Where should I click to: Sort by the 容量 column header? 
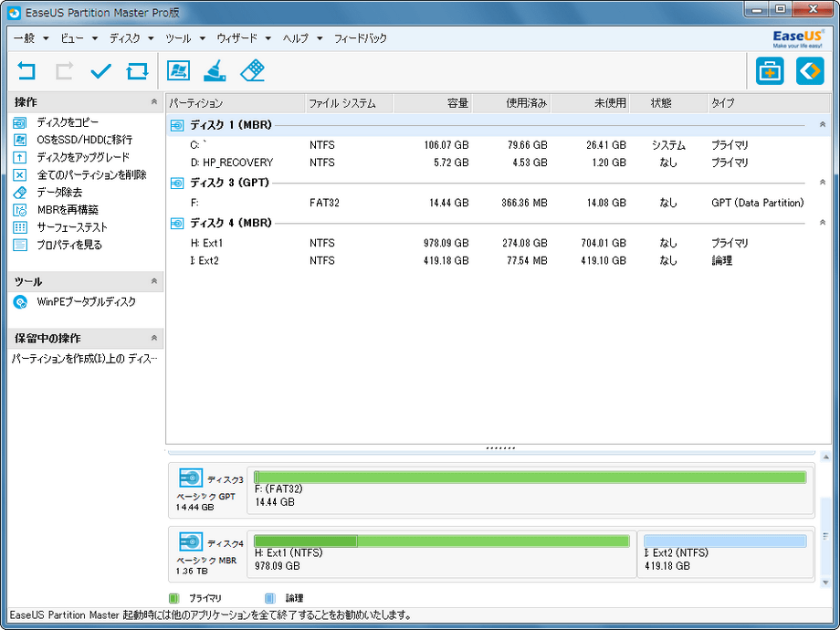[432, 103]
